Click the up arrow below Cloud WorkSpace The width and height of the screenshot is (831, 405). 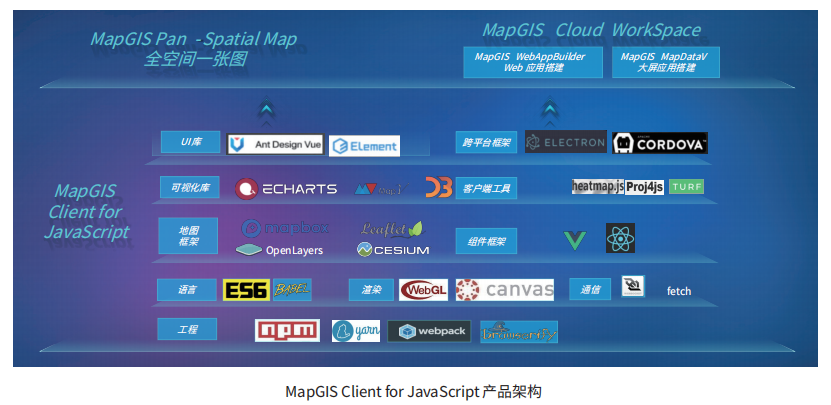point(551,110)
